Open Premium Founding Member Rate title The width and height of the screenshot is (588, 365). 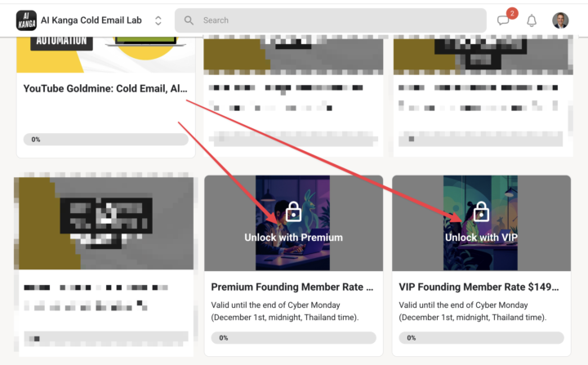(x=292, y=287)
